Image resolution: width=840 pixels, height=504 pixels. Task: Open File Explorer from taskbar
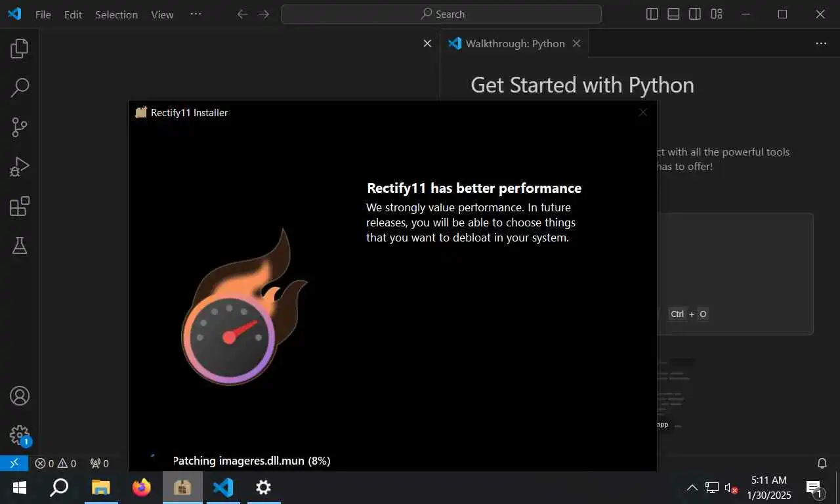[100, 488]
